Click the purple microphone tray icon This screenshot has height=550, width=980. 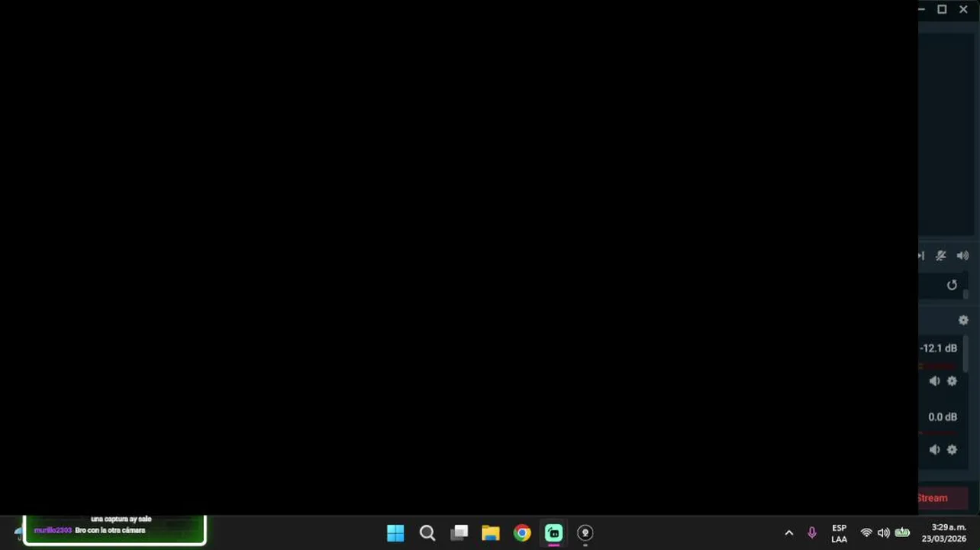(x=812, y=533)
